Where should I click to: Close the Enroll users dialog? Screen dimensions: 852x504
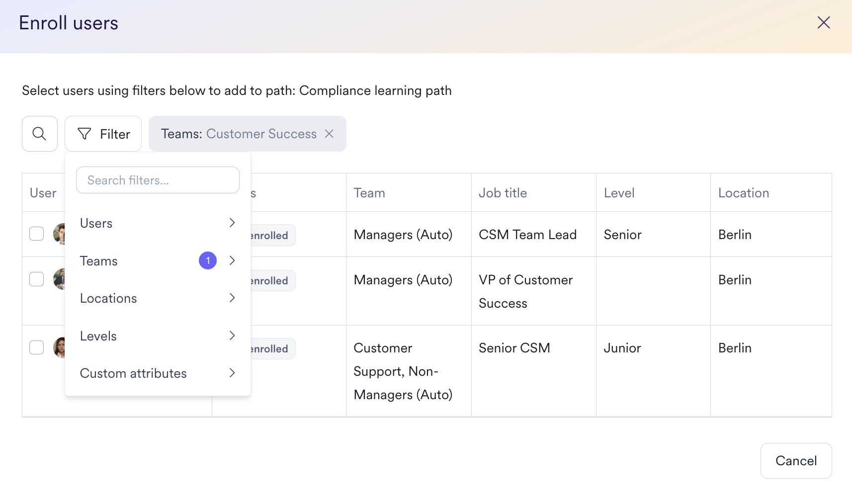point(823,23)
